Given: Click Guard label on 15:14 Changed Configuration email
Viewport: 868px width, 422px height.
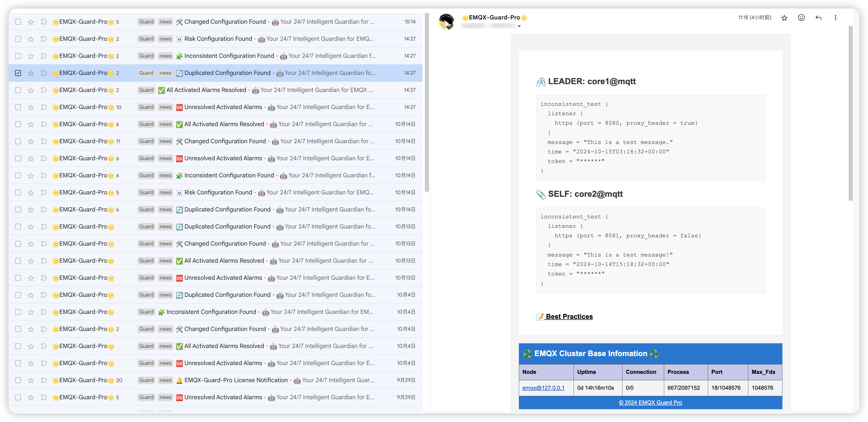Looking at the screenshot, I should 146,22.
